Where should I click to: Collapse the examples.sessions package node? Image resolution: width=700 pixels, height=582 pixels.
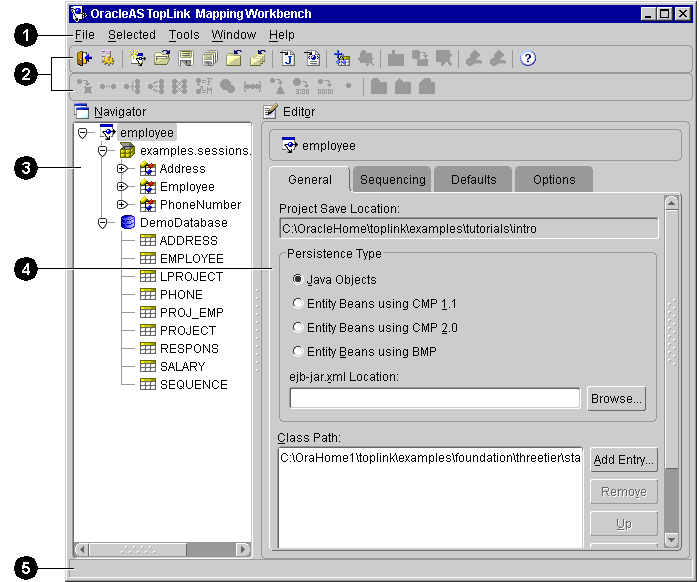[x=103, y=151]
